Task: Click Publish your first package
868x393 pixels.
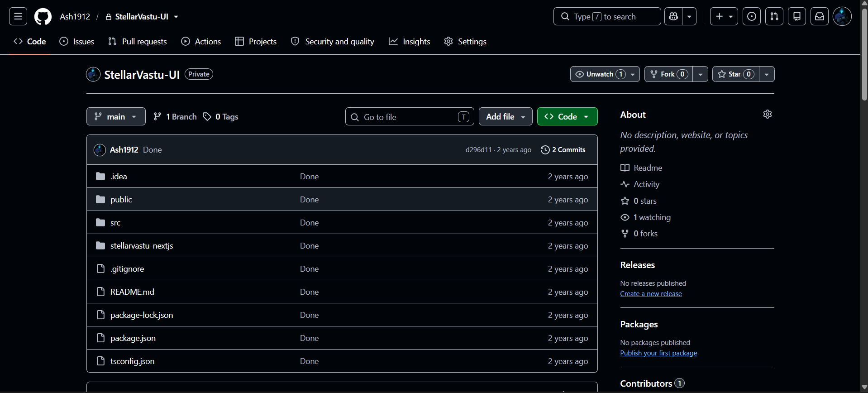Action: [x=659, y=353]
